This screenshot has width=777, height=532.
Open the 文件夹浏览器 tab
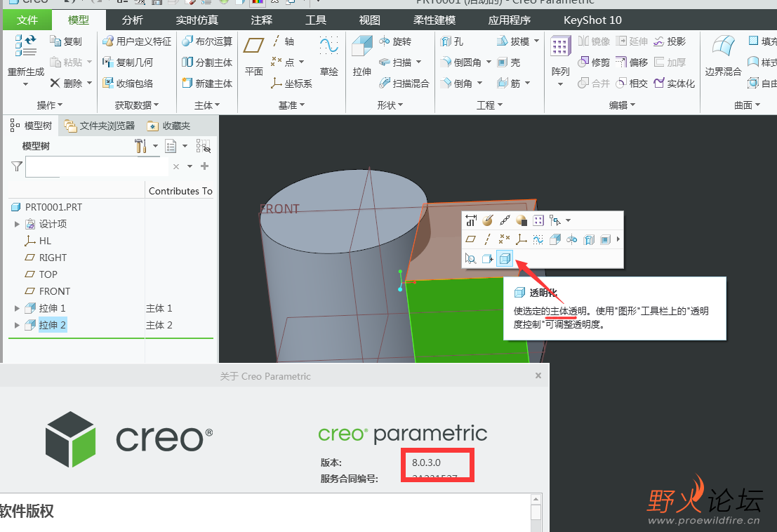(x=100, y=126)
